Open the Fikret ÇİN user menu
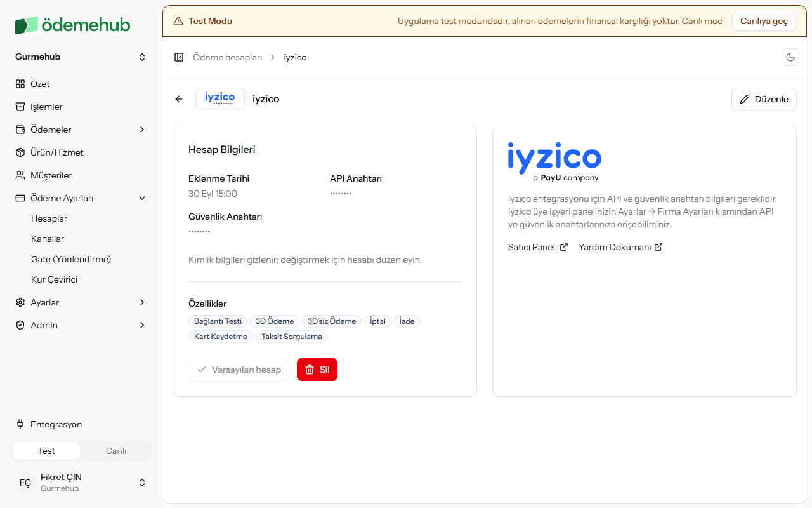The width and height of the screenshot is (812, 508). pyautogui.click(x=81, y=483)
